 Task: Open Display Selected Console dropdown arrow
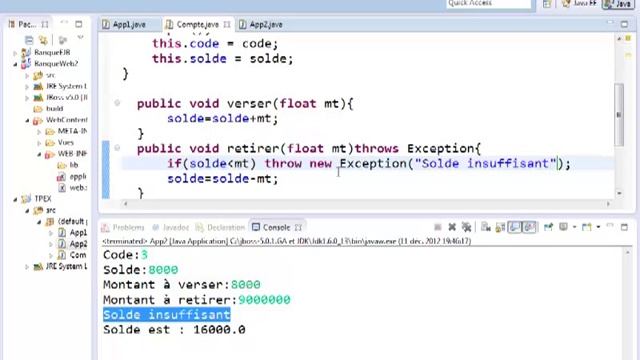[574, 227]
